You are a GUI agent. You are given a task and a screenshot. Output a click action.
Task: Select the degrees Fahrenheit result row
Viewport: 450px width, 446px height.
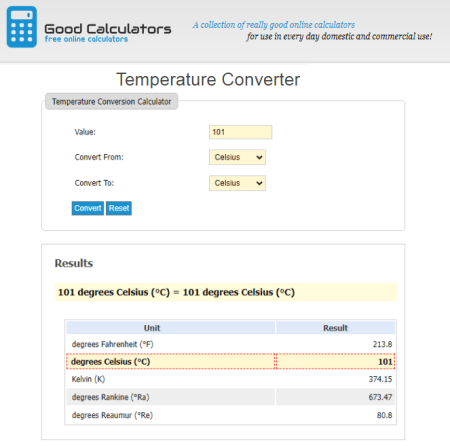231,344
